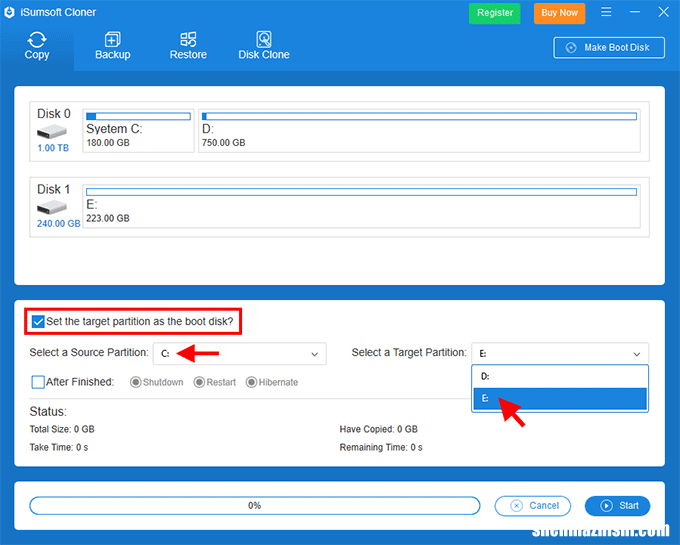Image resolution: width=680 pixels, height=545 pixels.
Task: Click the Remaining Time: 0 s text
Action: pos(381,447)
